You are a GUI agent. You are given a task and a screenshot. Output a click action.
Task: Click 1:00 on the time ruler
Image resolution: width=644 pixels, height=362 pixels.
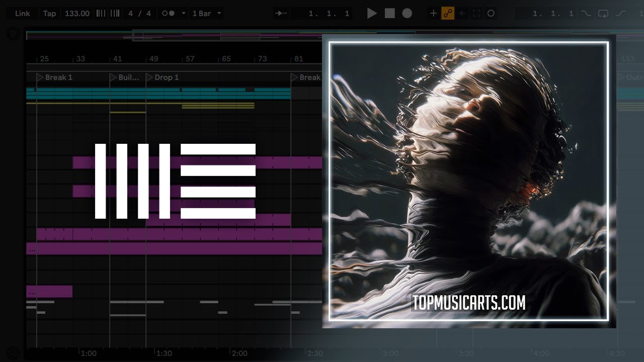(89, 353)
